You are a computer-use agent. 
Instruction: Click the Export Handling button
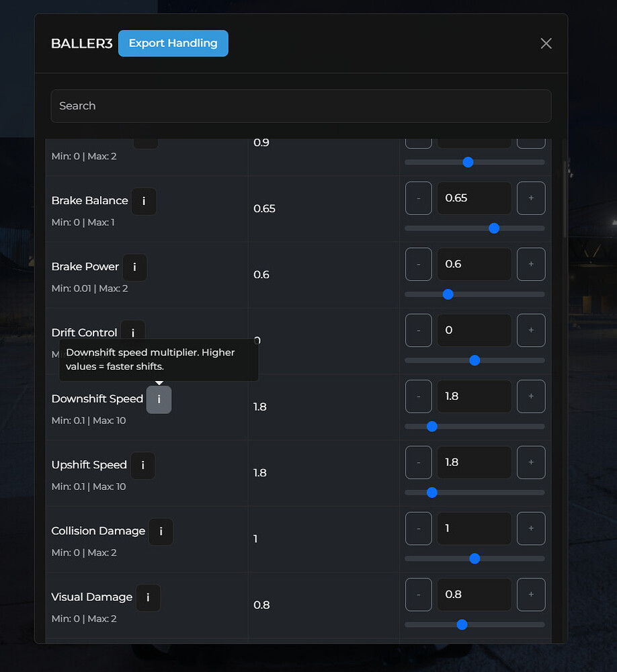pos(173,42)
